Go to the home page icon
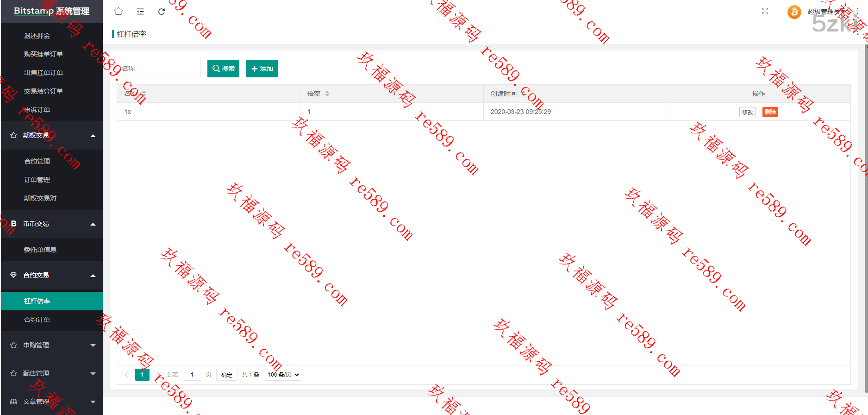 click(x=119, y=11)
